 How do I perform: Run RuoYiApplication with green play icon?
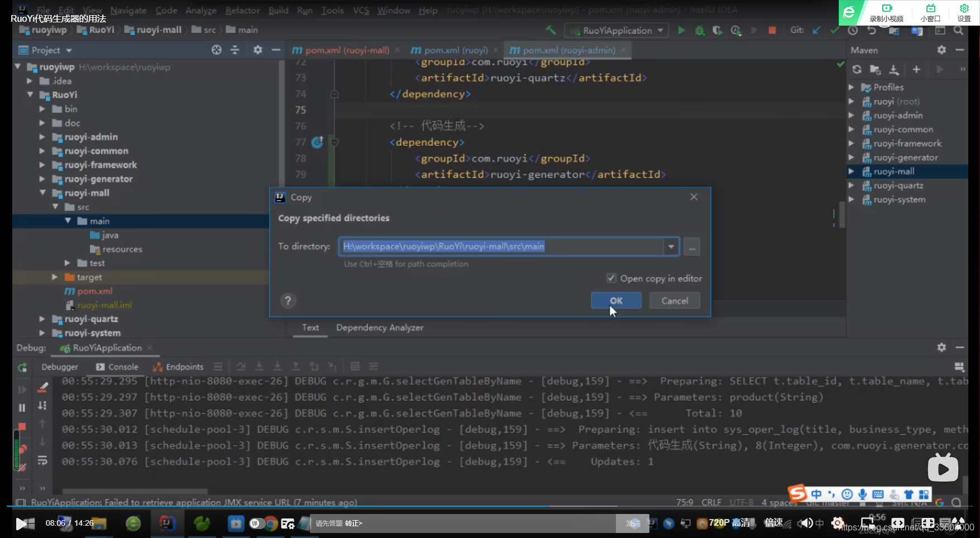(x=681, y=30)
